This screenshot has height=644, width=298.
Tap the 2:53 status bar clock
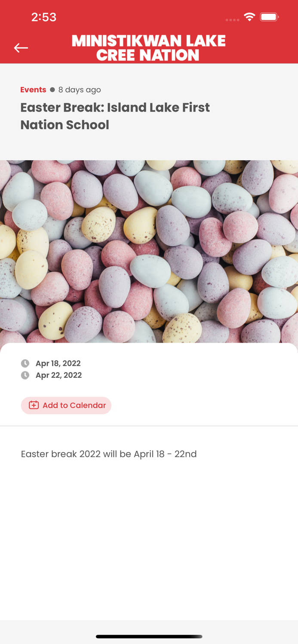(x=44, y=17)
